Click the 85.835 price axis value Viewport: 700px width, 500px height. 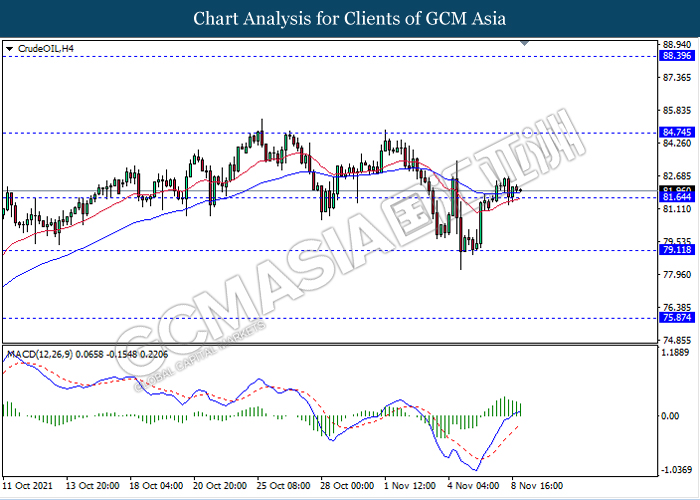coord(678,111)
